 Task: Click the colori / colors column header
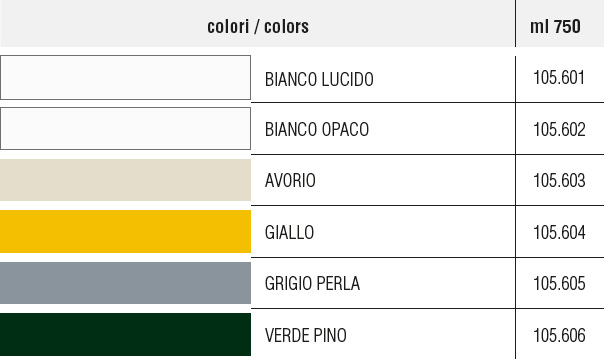(258, 27)
